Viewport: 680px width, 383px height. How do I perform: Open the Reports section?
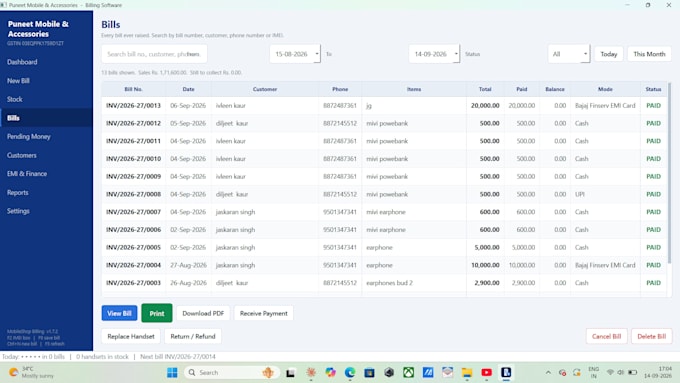click(x=18, y=193)
